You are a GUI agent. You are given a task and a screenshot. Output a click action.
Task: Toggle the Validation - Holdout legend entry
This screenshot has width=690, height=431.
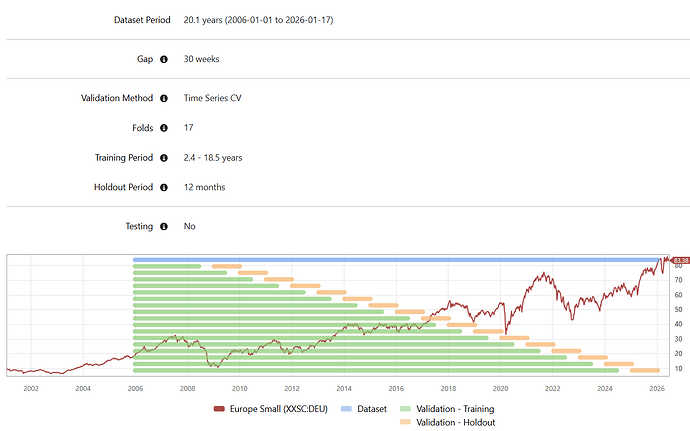[x=448, y=422]
